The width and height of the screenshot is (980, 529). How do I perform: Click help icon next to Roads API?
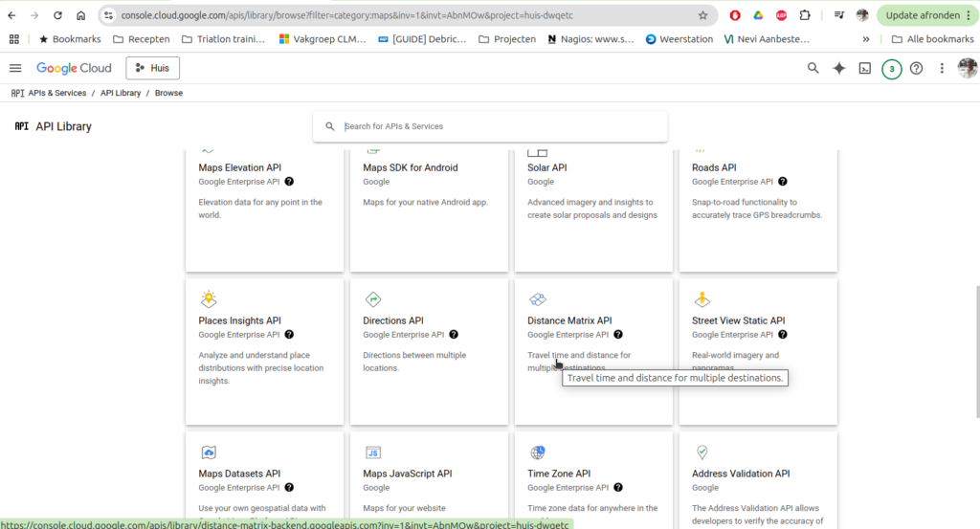783,182
